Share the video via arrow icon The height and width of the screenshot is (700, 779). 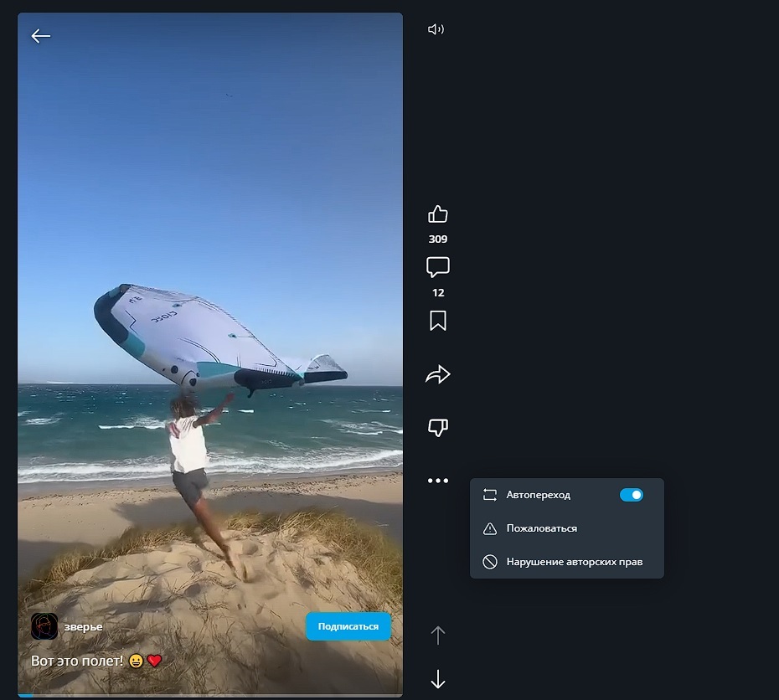pyautogui.click(x=437, y=375)
